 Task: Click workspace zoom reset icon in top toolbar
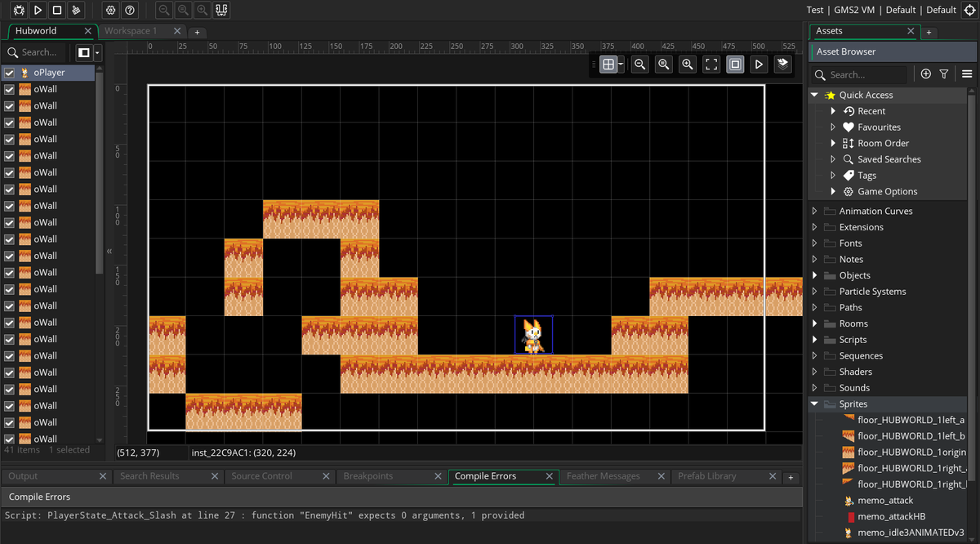tap(183, 10)
